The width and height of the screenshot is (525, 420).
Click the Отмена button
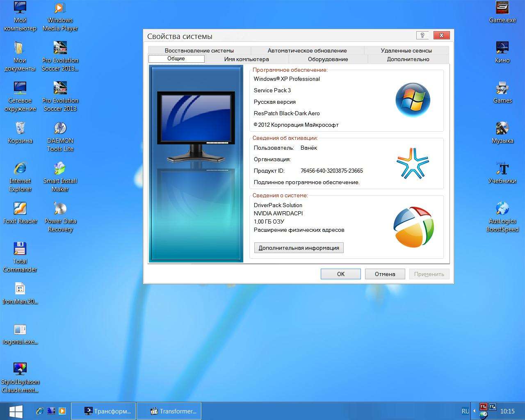[x=385, y=274]
